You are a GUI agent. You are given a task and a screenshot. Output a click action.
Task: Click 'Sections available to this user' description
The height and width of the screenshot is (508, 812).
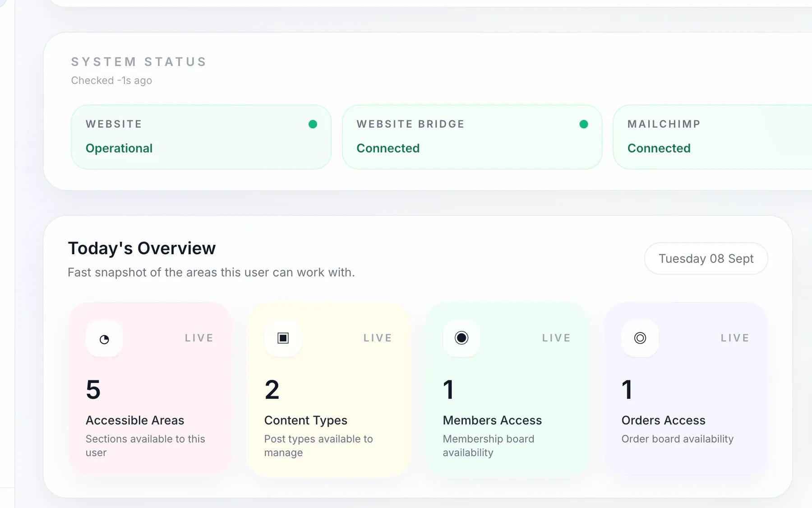pos(145,446)
